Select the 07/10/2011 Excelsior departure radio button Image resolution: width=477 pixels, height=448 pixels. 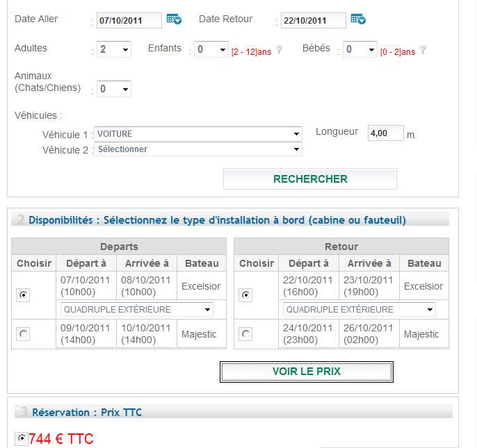click(x=23, y=294)
